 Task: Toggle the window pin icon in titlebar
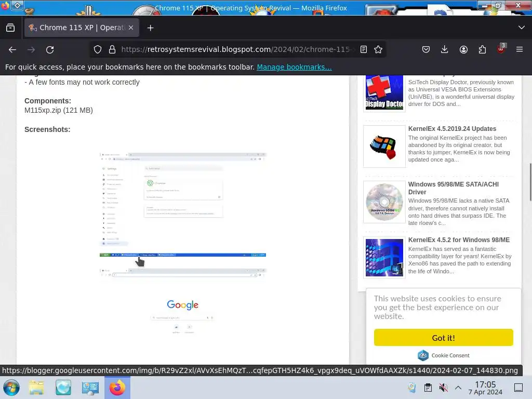click(17, 5)
